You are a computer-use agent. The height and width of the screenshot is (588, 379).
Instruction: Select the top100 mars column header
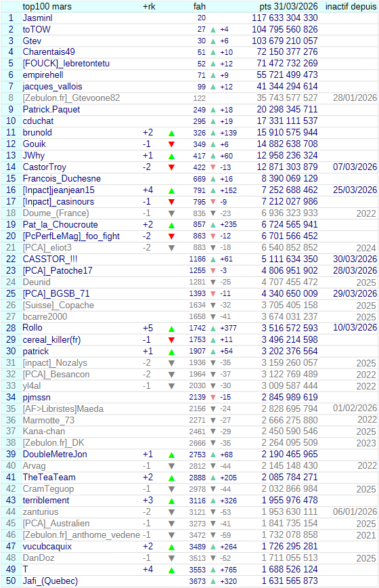click(47, 6)
